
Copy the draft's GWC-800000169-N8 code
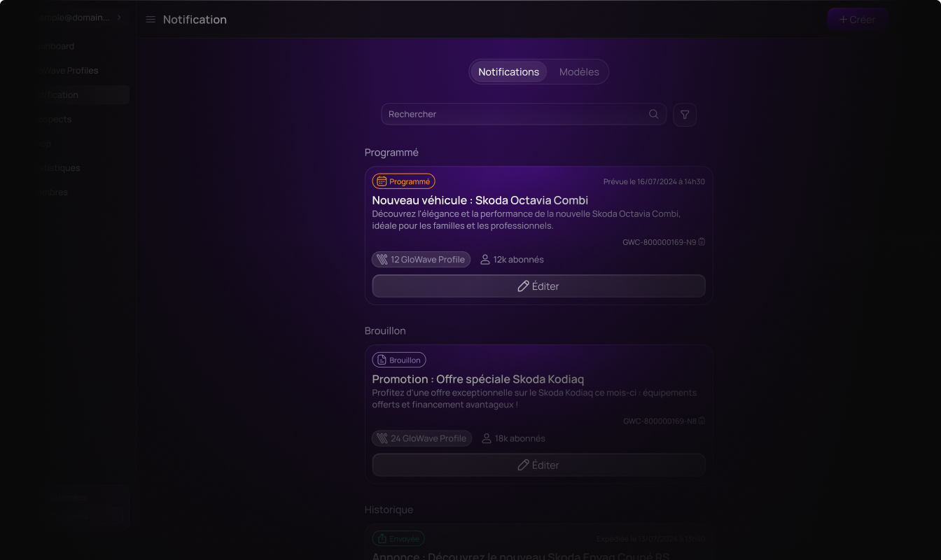(702, 421)
